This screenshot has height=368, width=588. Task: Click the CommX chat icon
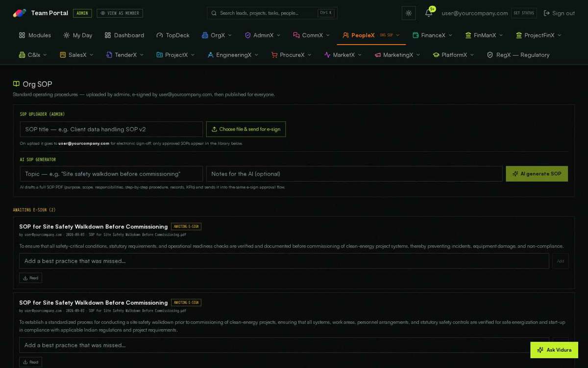296,35
